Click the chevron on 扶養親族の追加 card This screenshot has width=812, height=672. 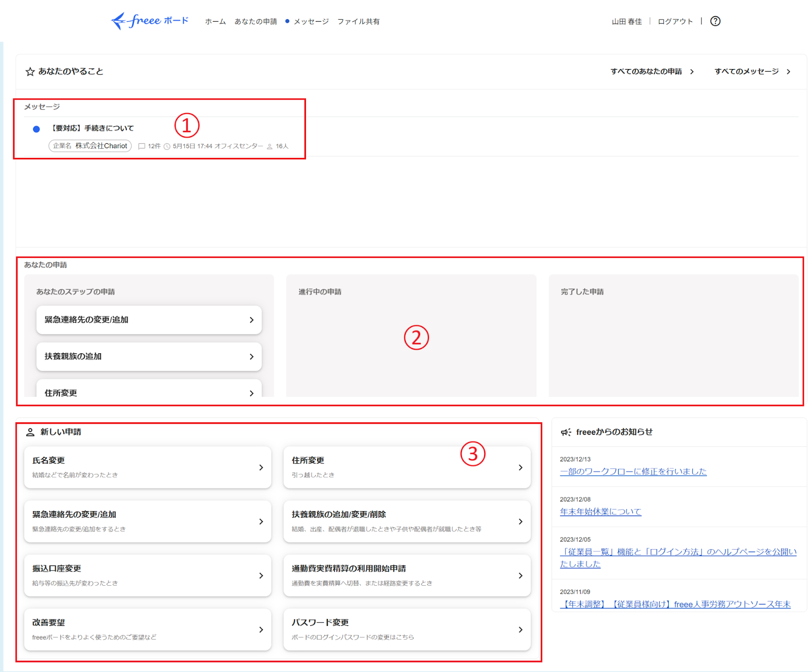tap(251, 357)
